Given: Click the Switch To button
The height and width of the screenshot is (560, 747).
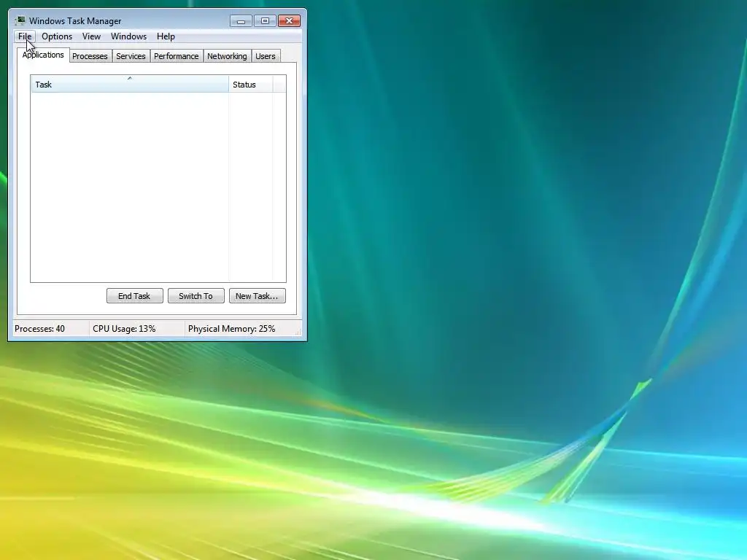Looking at the screenshot, I should [x=196, y=296].
